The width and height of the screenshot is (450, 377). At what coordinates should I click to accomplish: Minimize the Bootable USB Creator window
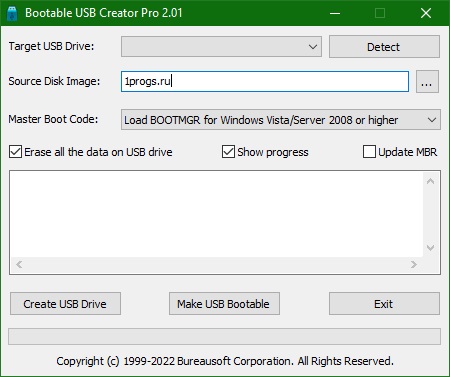coord(335,13)
